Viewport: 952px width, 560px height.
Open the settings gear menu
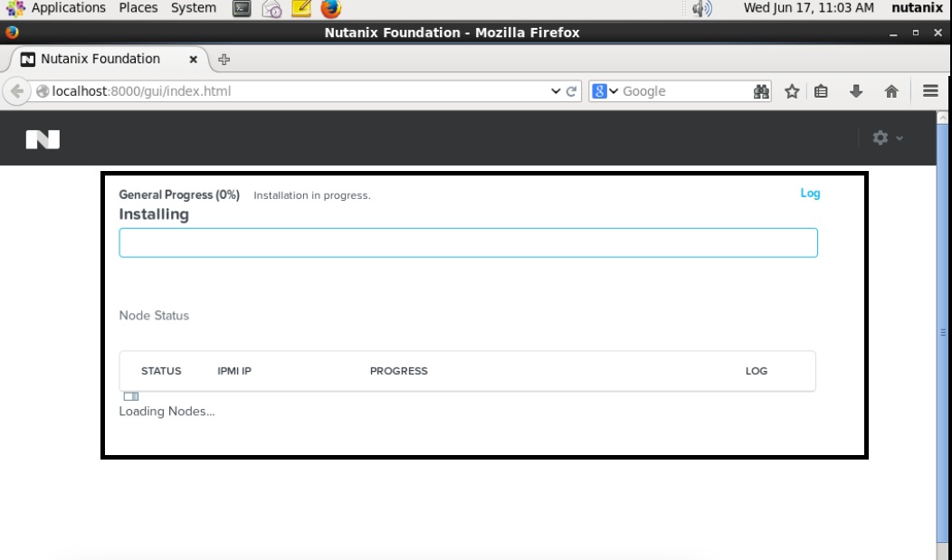click(x=881, y=138)
